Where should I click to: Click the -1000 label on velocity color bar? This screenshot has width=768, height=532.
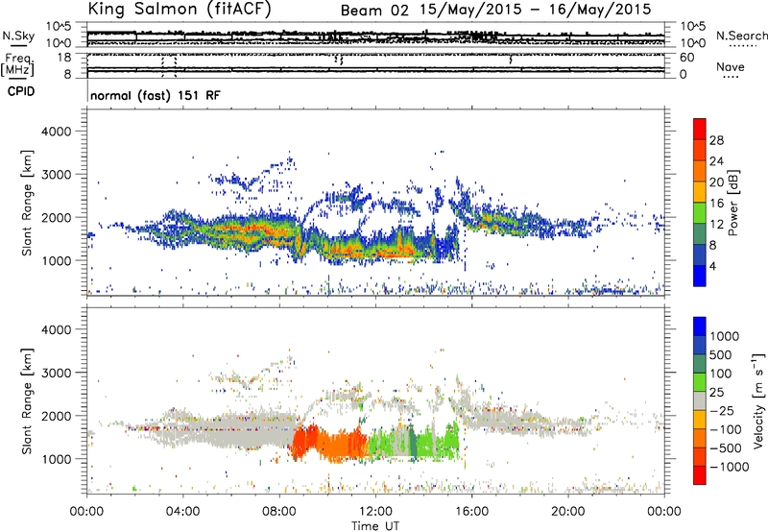(x=730, y=467)
